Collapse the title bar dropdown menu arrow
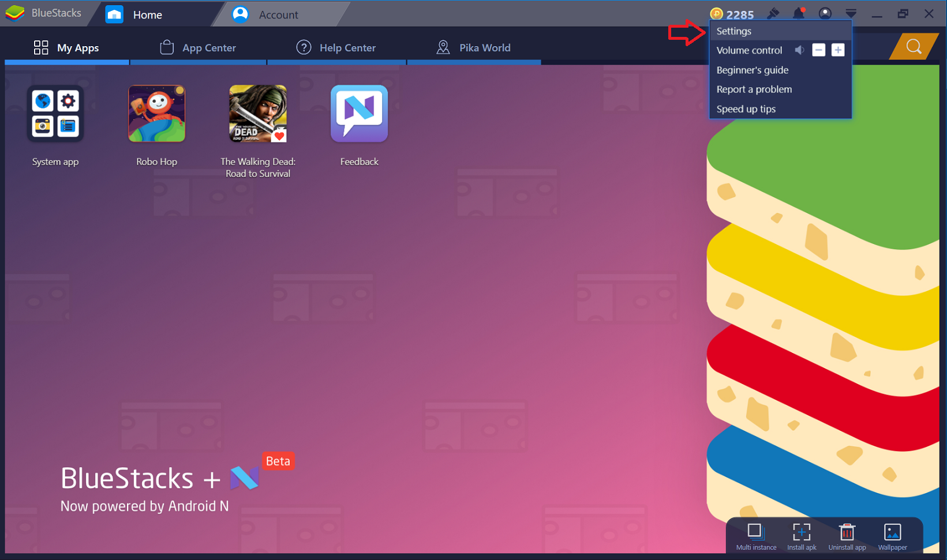The width and height of the screenshot is (947, 560). (851, 13)
